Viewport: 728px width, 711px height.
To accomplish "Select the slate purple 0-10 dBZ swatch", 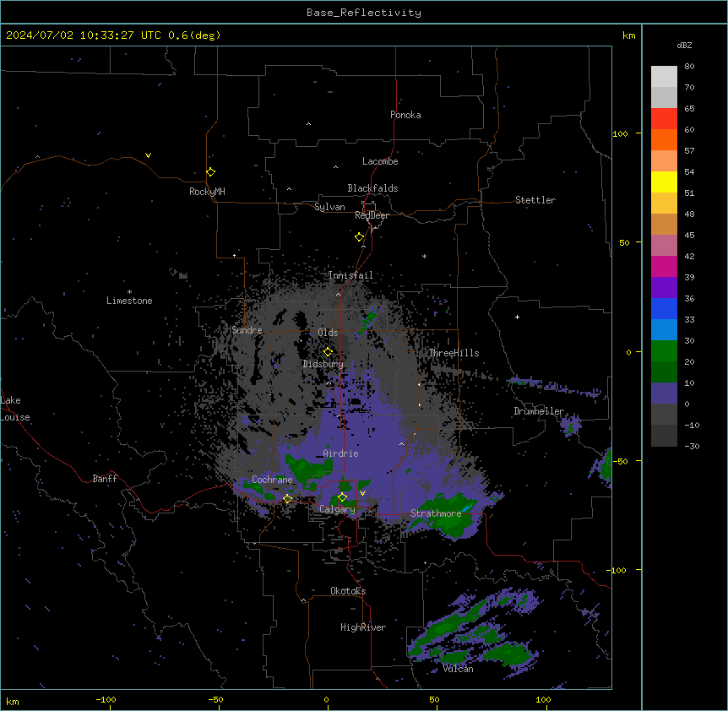I will click(x=664, y=393).
